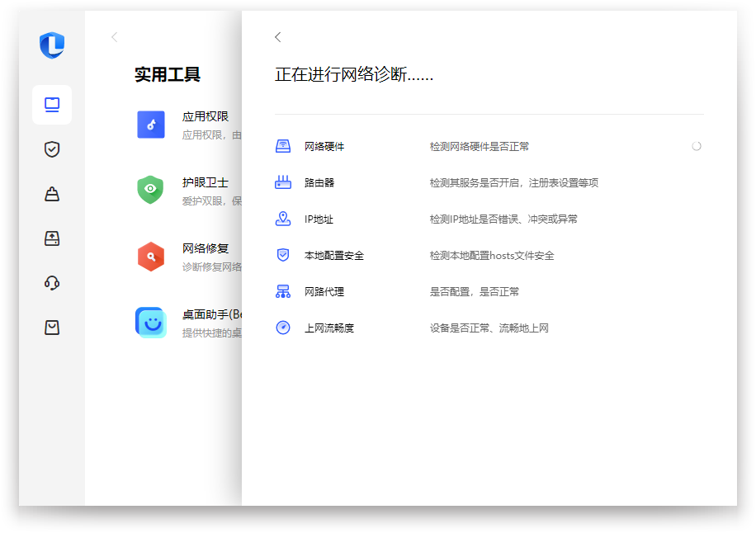Screen dimensions: 756x533
Task: Click the 网络修复 red repair icon
Action: (151, 256)
